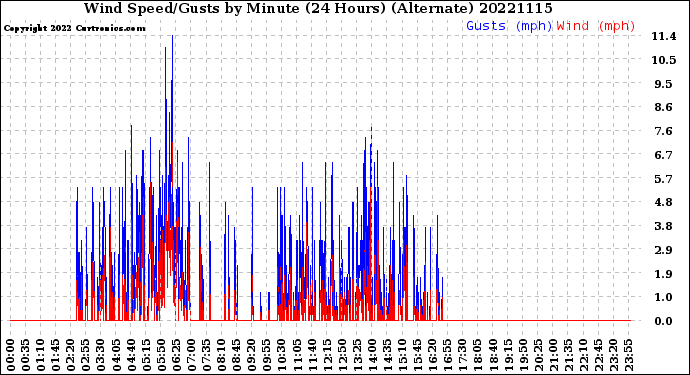This screenshot has height=375, width=690.
Task: Click the x-axis time label 02:55
Action: click(86, 355)
